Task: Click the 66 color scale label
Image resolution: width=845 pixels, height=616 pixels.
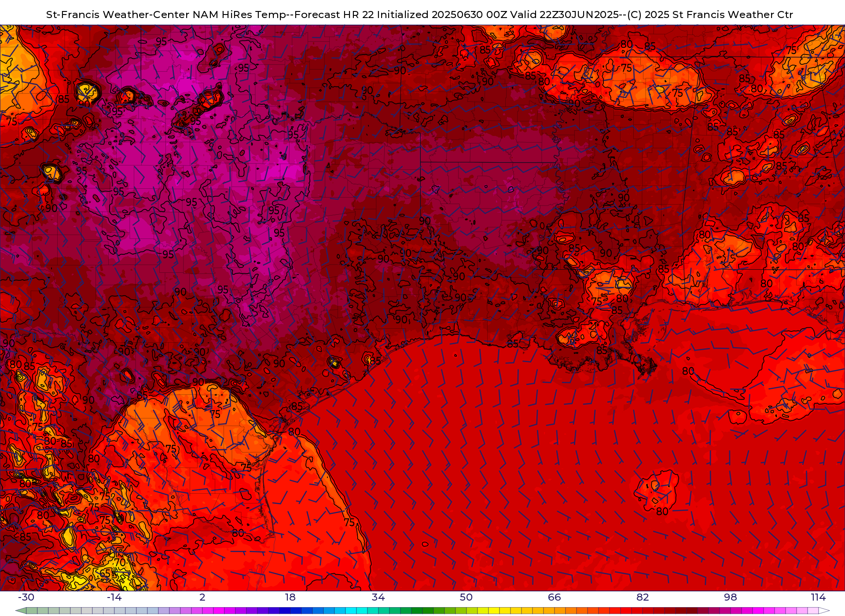Action: [x=555, y=597]
